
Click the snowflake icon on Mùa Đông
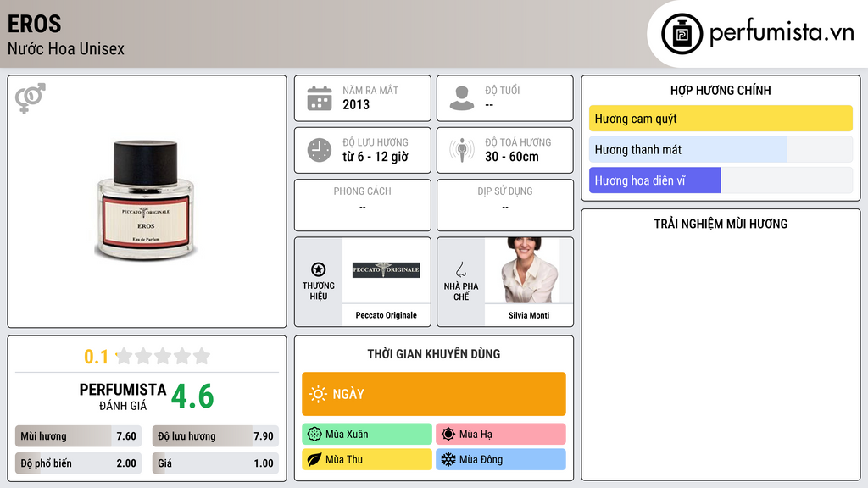tap(448, 459)
